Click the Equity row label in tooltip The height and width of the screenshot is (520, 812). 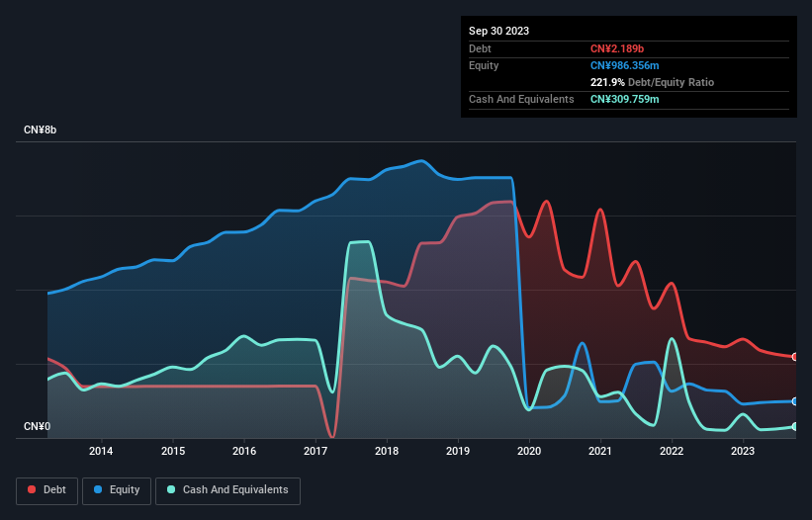coord(484,65)
